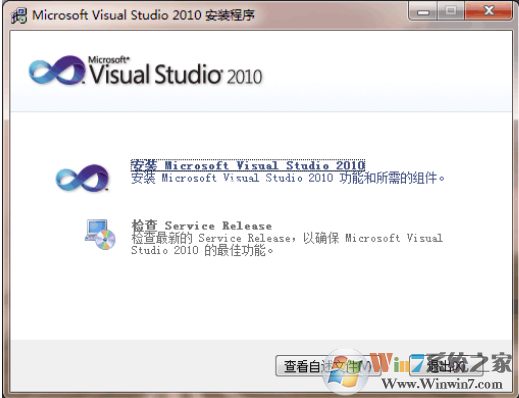
Task: Open the 安装 Microsoft Visual Studio 2010 link
Action: point(248,165)
